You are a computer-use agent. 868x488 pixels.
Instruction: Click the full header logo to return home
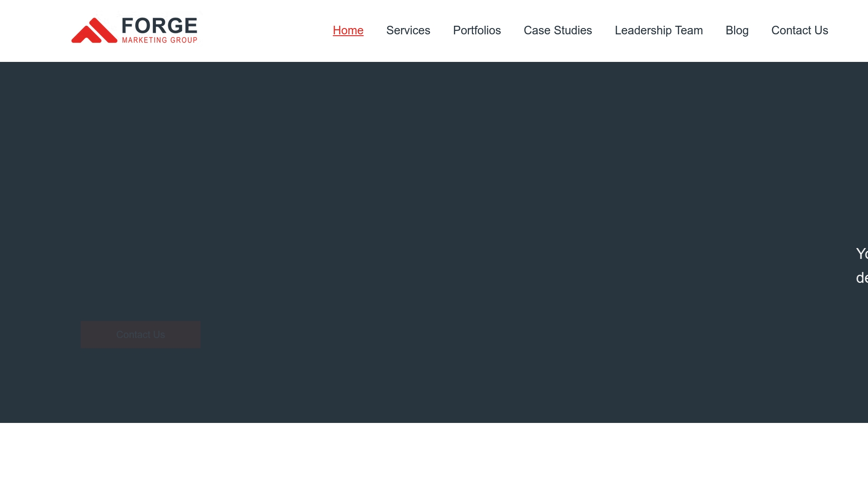(134, 30)
